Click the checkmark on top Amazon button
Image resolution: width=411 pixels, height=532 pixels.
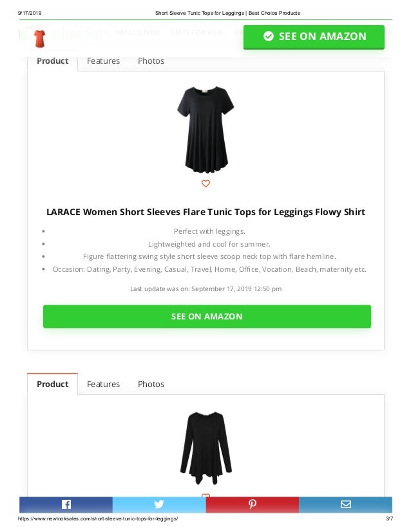(268, 36)
